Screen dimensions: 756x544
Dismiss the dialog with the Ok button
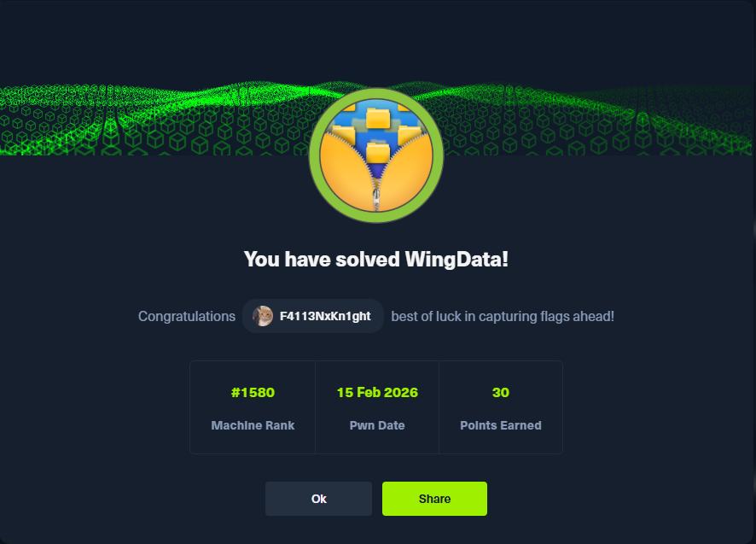[318, 499]
